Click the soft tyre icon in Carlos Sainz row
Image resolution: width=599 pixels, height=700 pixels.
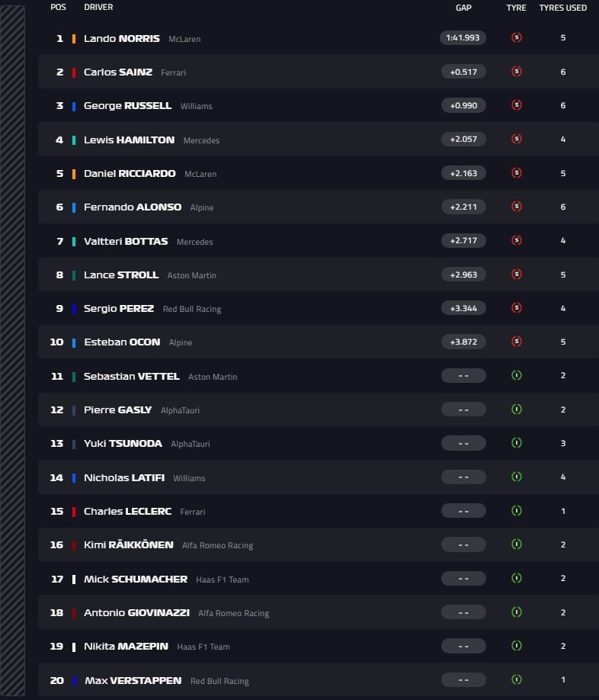pyautogui.click(x=517, y=72)
